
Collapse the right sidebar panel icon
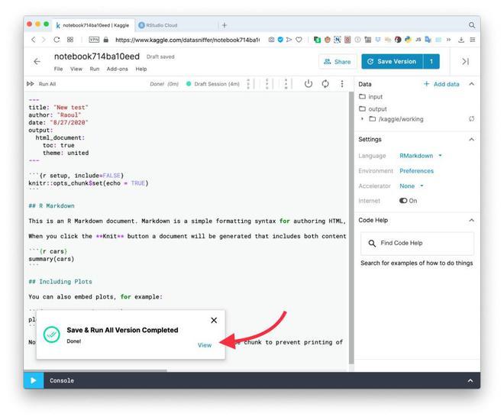(465, 61)
